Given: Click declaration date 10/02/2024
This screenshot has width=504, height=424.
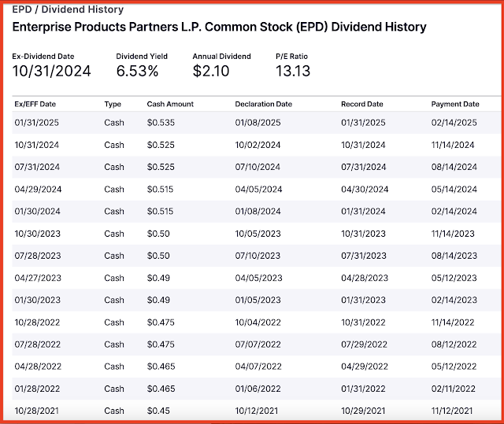Looking at the screenshot, I should (x=258, y=145).
